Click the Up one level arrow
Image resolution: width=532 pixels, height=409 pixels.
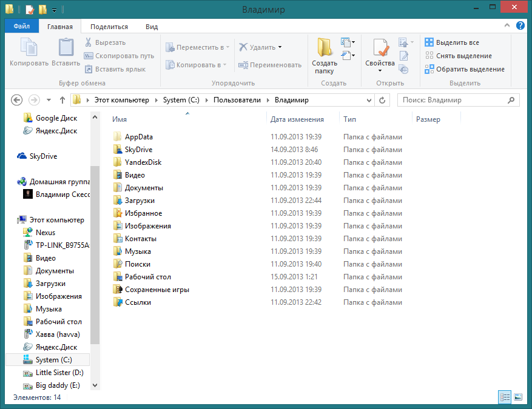click(x=62, y=100)
